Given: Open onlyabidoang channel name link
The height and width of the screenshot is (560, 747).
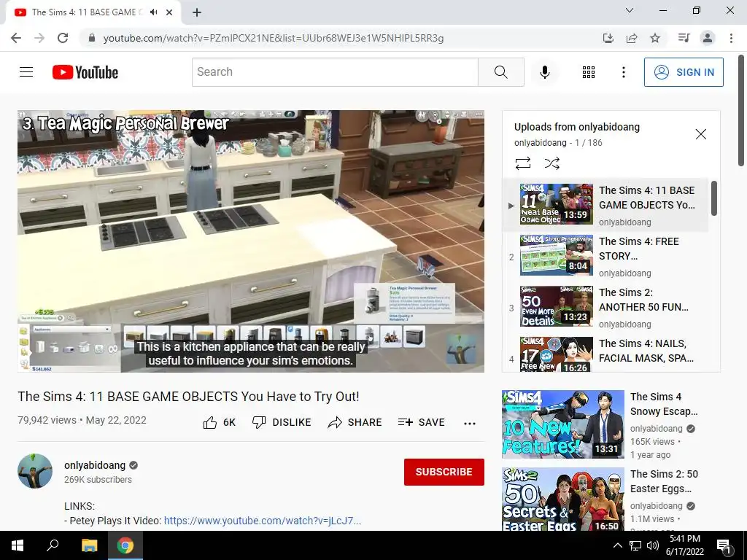Looking at the screenshot, I should 95,465.
